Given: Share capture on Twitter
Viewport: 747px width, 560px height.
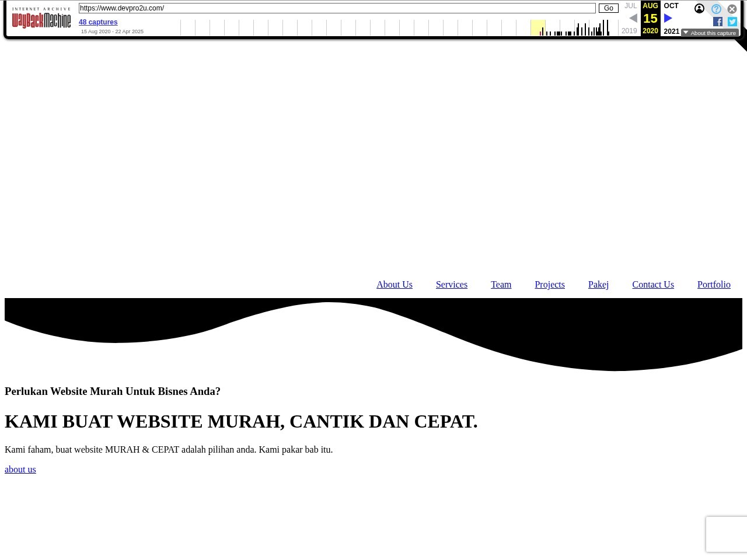Looking at the screenshot, I should tap(732, 22).
